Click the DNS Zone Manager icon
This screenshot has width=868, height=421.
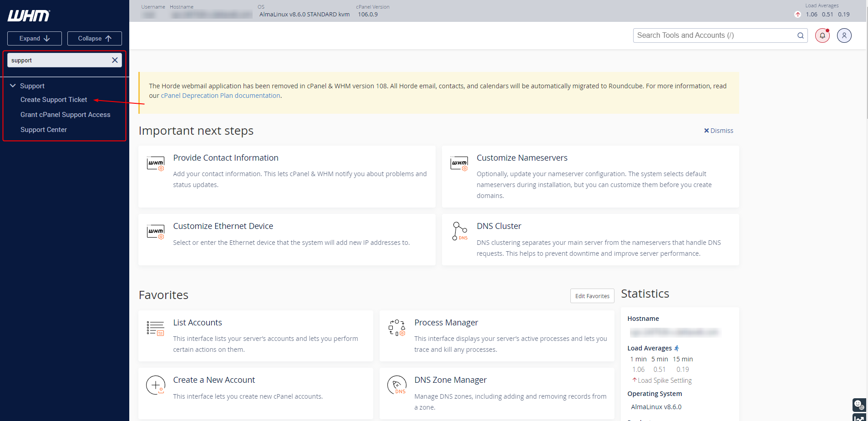pos(397,385)
